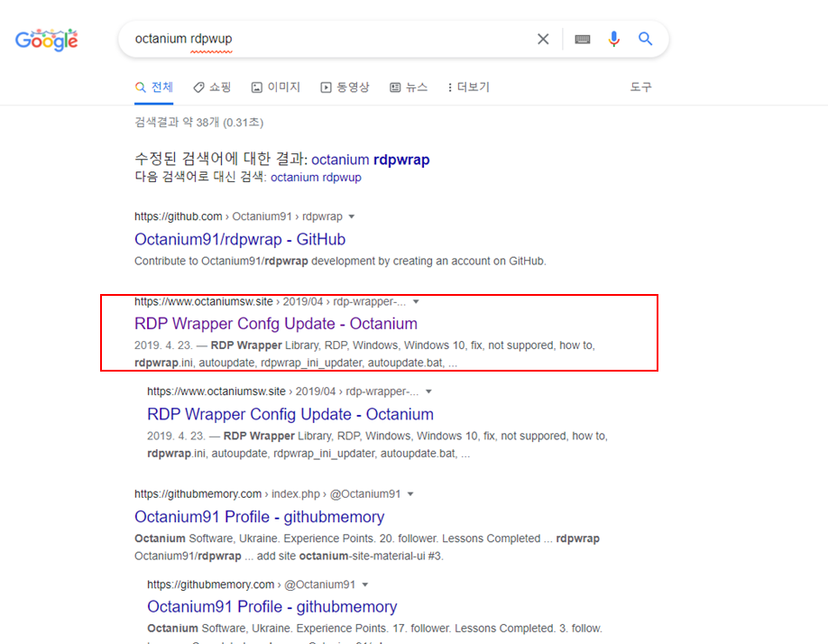Expand arrow beside github.com rdpwrap URL
828x644 pixels.
coord(352,216)
